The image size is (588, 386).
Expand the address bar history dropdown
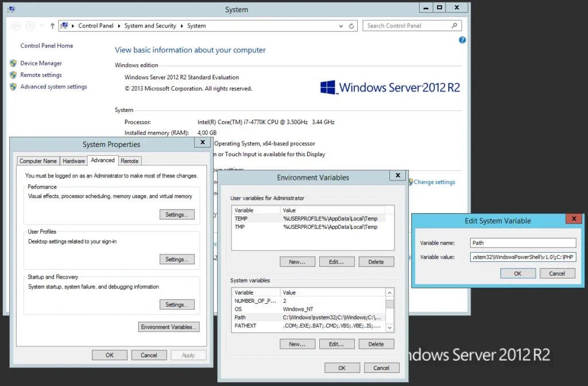[x=342, y=26]
